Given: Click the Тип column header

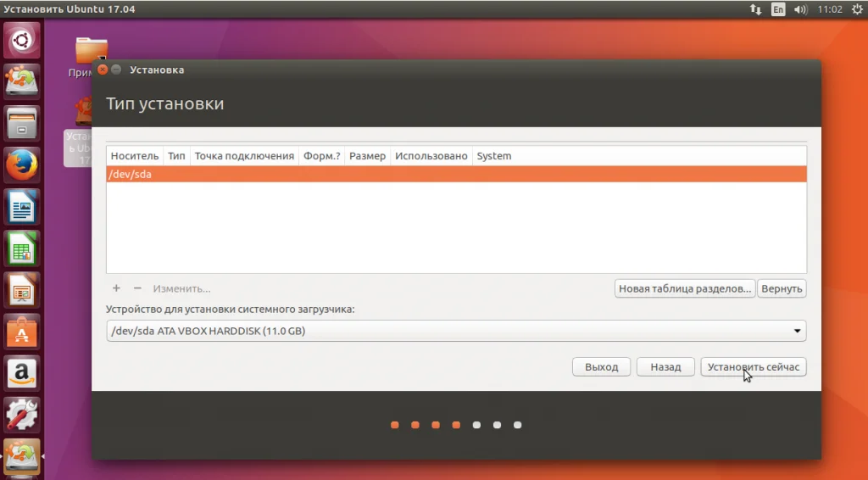Looking at the screenshot, I should 176,156.
